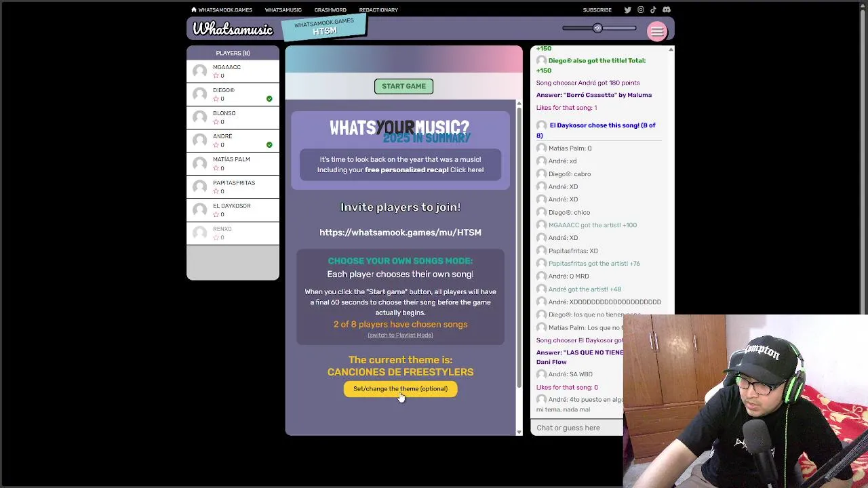This screenshot has height=488, width=868.
Task: Click DIEGO® avatar in players list
Action: click(200, 94)
